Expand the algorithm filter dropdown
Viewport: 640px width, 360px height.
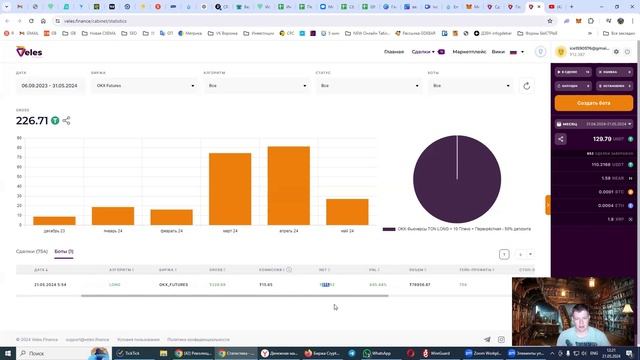point(257,86)
